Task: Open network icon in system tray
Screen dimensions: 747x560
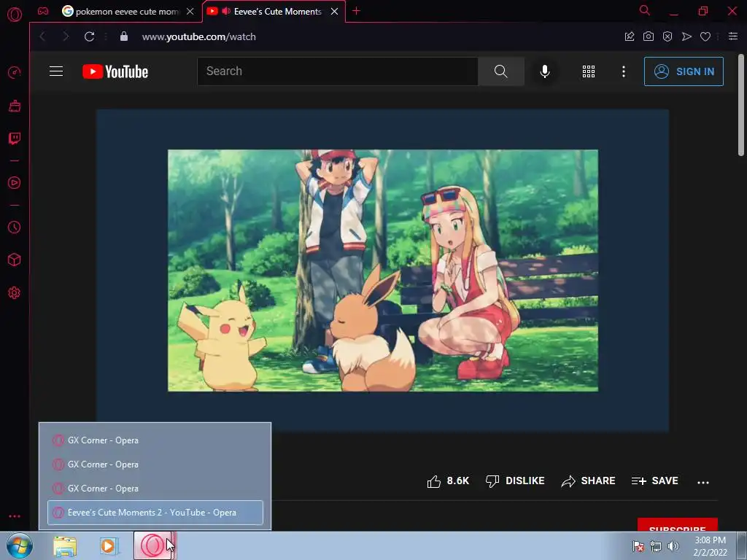Action: coord(656,546)
